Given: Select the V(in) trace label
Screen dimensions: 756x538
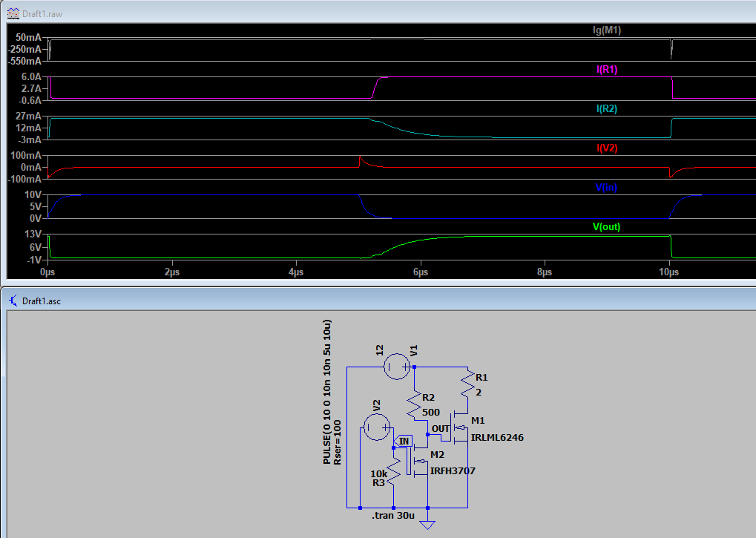Looking at the screenshot, I should 606,188.
